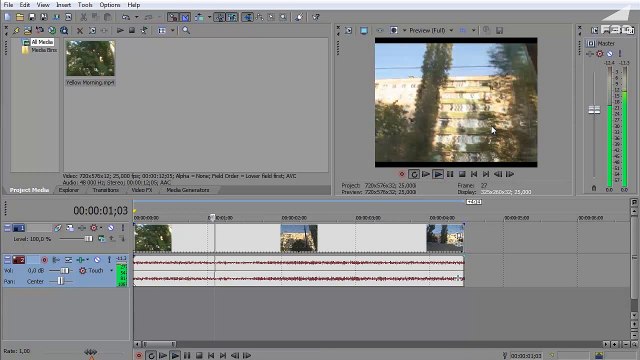Mute audio track 2
This screenshot has width=640, height=360.
tap(97, 260)
